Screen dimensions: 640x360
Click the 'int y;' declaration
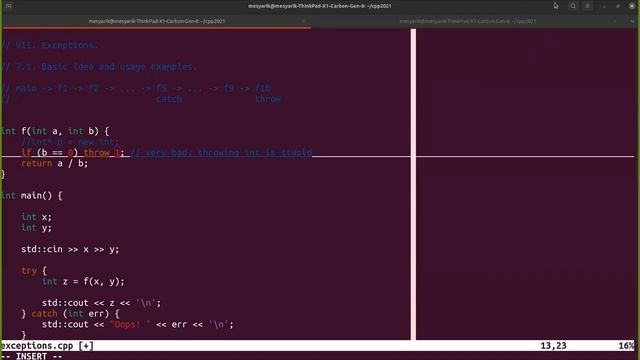[x=36, y=228]
